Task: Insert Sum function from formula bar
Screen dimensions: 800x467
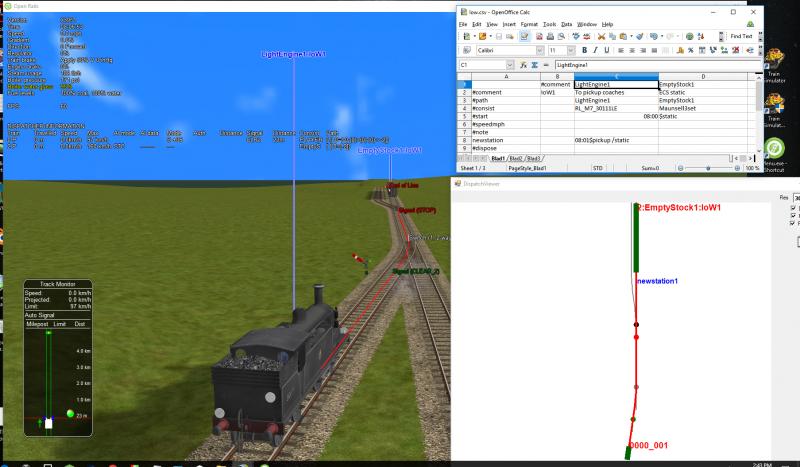Action: pos(534,65)
